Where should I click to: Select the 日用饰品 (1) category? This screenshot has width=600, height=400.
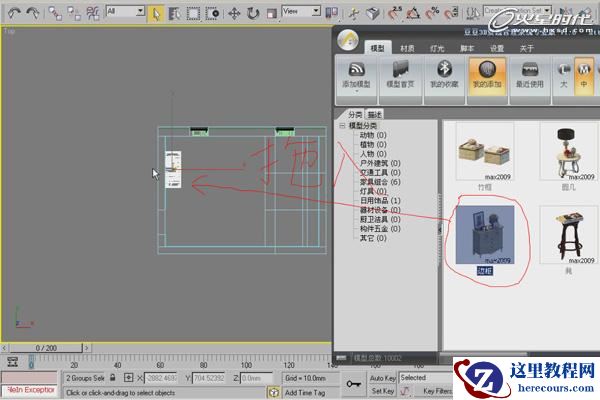pos(380,201)
